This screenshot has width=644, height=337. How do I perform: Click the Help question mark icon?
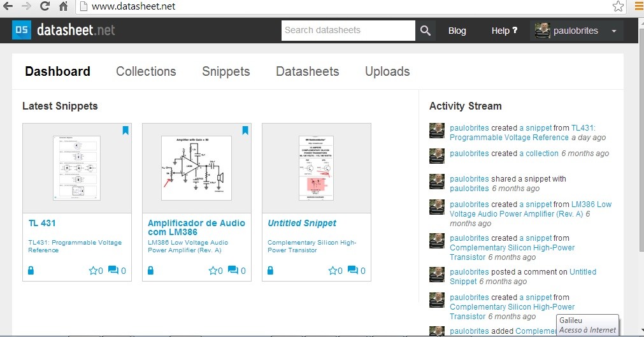[x=515, y=30]
